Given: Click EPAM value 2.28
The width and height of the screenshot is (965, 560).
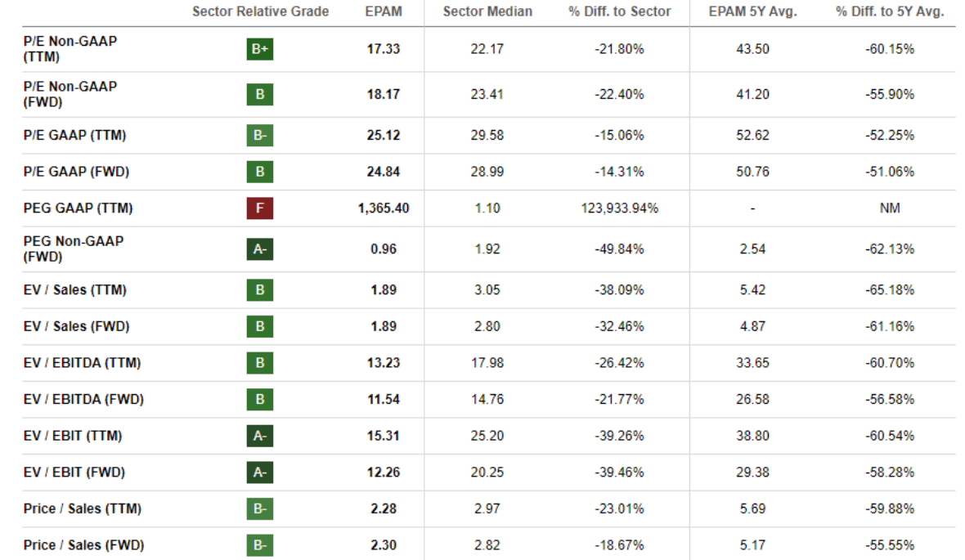Looking at the screenshot, I should pos(384,509).
